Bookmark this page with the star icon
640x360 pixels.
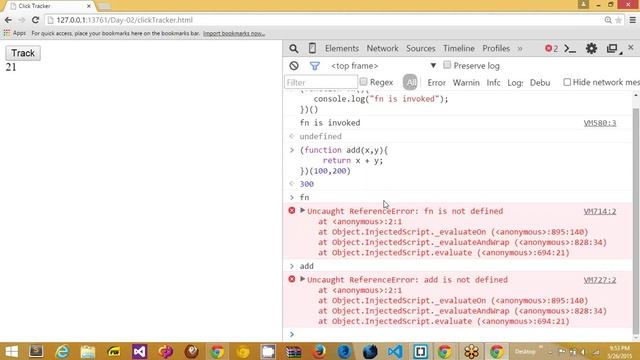tap(618, 20)
